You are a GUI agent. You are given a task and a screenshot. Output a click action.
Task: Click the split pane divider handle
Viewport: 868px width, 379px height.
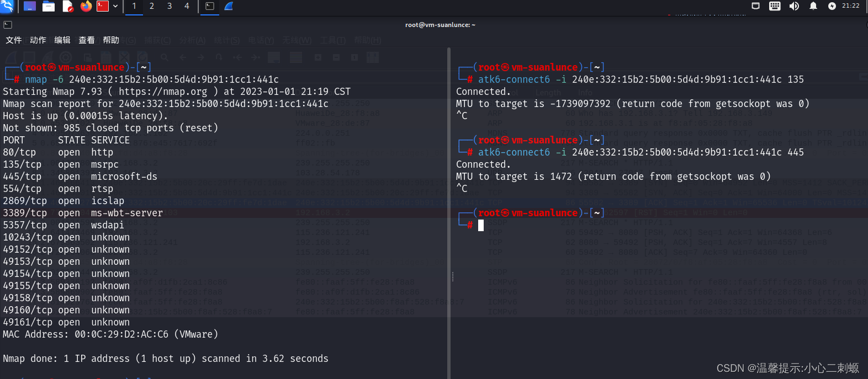[x=452, y=276]
